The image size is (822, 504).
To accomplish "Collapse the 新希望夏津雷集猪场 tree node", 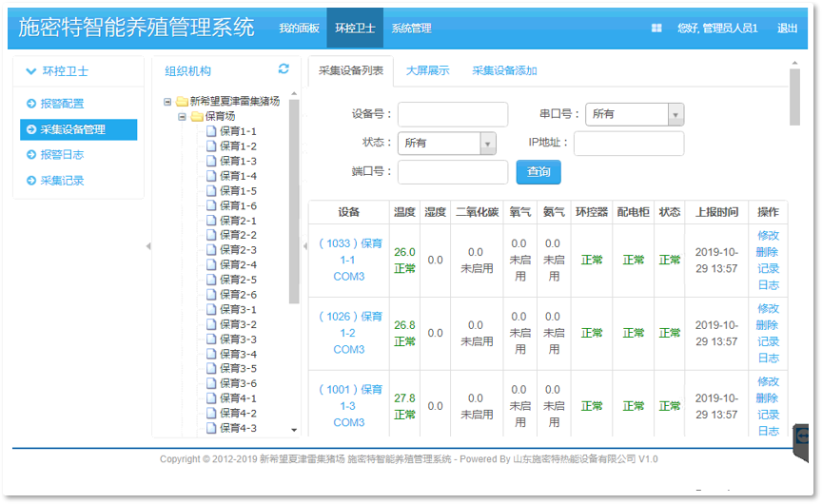I will click(168, 101).
